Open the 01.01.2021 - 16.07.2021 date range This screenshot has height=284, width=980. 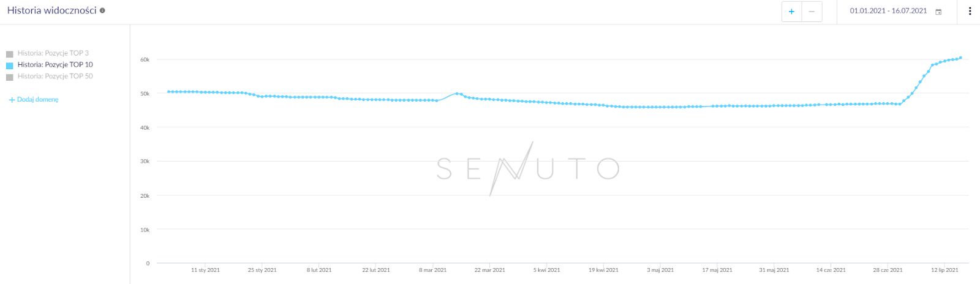click(888, 11)
